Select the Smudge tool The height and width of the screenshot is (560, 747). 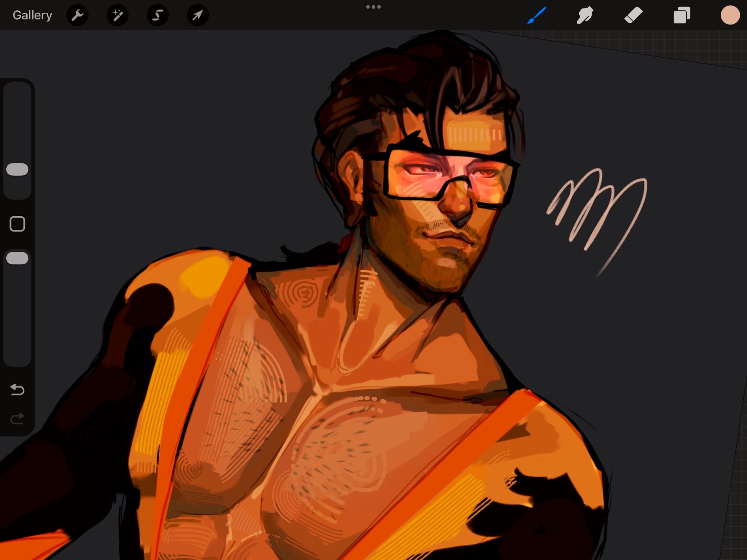coord(585,15)
